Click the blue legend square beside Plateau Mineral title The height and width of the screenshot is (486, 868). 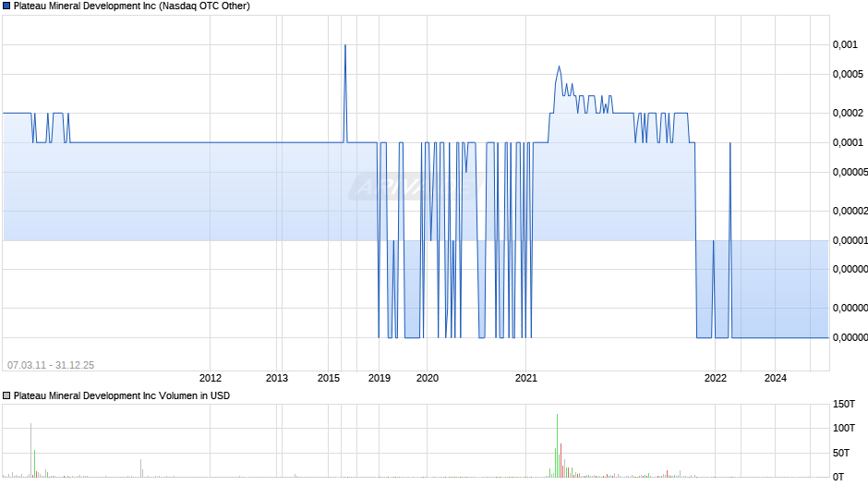6,6
